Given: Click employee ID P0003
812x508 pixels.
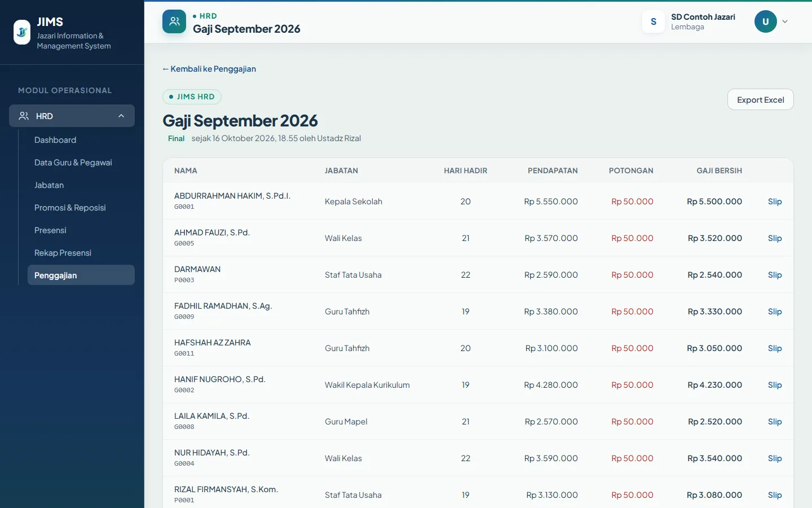Looking at the screenshot, I should click(x=184, y=280).
